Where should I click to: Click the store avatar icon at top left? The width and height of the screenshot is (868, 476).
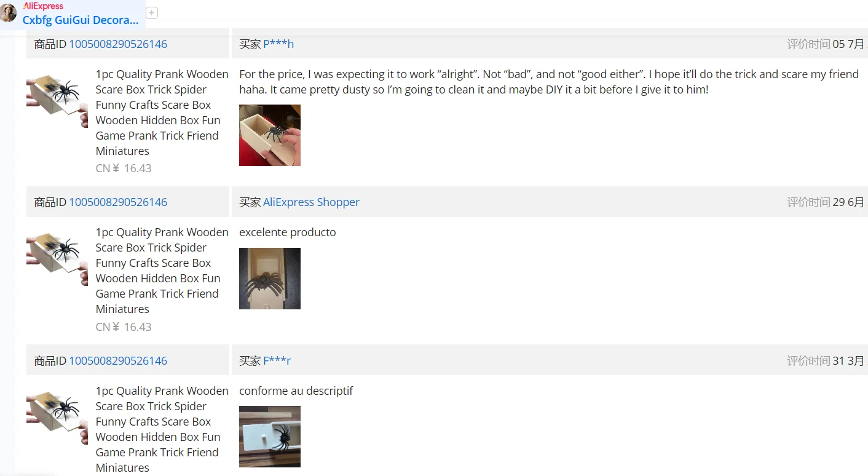(x=8, y=13)
